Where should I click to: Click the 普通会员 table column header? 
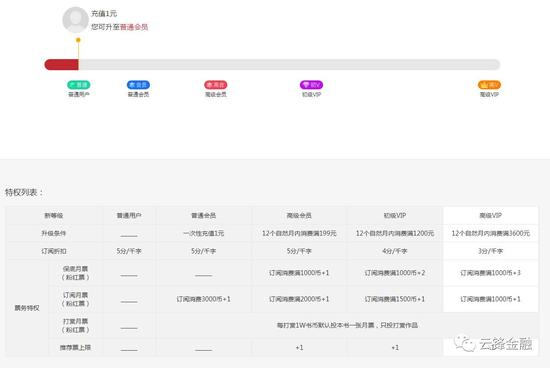[203, 215]
